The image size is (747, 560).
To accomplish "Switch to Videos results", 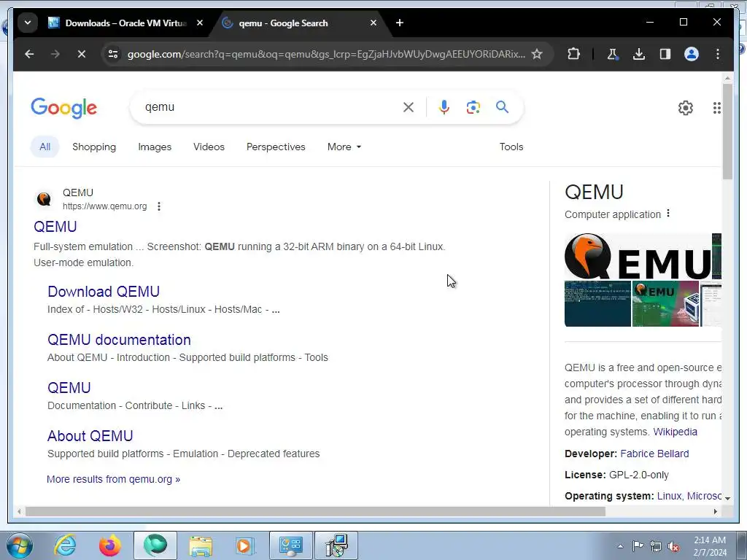I will click(x=209, y=147).
